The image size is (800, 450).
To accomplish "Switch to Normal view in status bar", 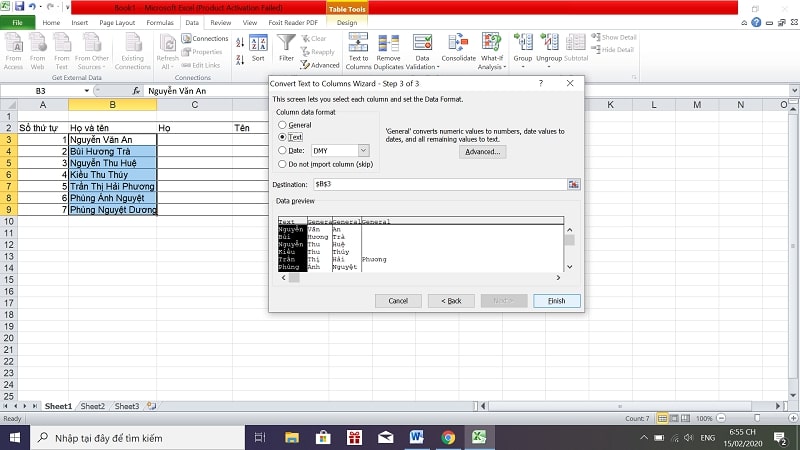I will (662, 418).
